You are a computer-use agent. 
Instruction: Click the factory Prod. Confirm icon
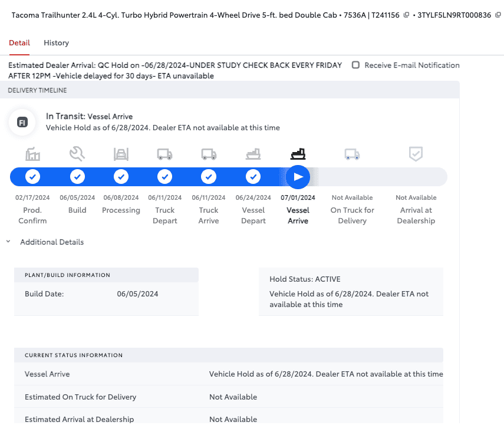tap(33, 154)
